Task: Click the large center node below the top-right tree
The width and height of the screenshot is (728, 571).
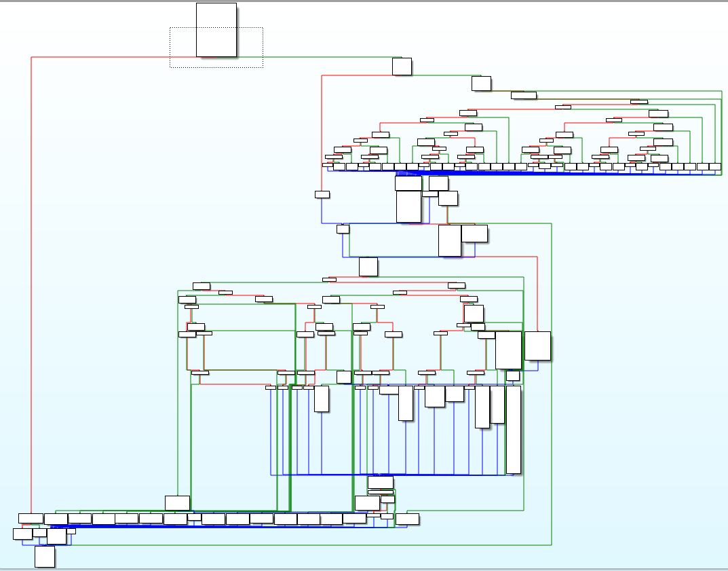Action: click(x=449, y=240)
